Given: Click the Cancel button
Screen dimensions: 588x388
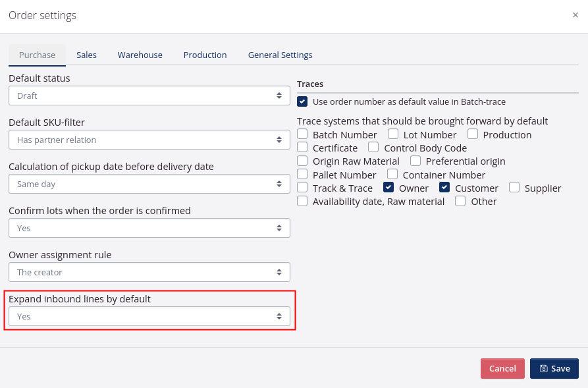Looking at the screenshot, I should coord(502,368).
